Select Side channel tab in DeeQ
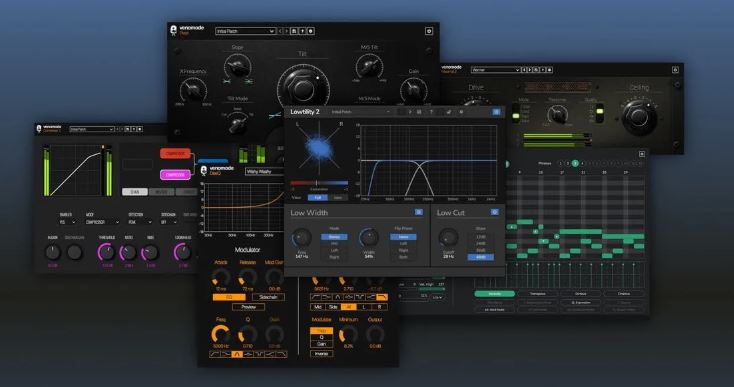This screenshot has width=734, height=387. pyautogui.click(x=333, y=307)
